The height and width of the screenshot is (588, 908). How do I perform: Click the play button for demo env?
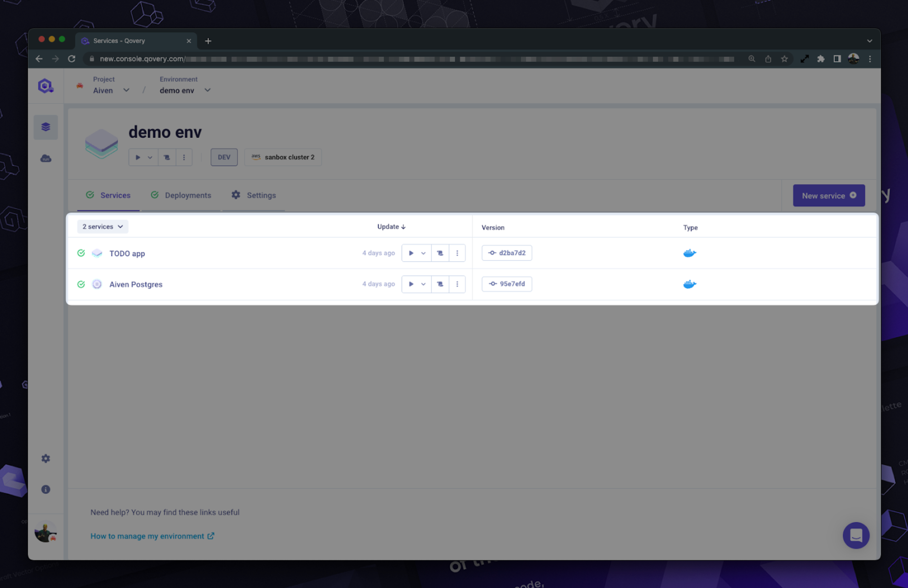point(137,157)
